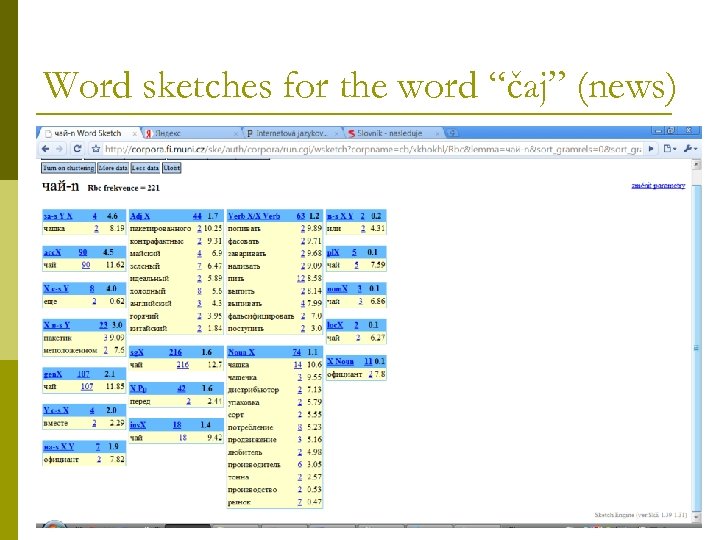Click the URL address bar
The image size is (720, 540).
point(372,149)
